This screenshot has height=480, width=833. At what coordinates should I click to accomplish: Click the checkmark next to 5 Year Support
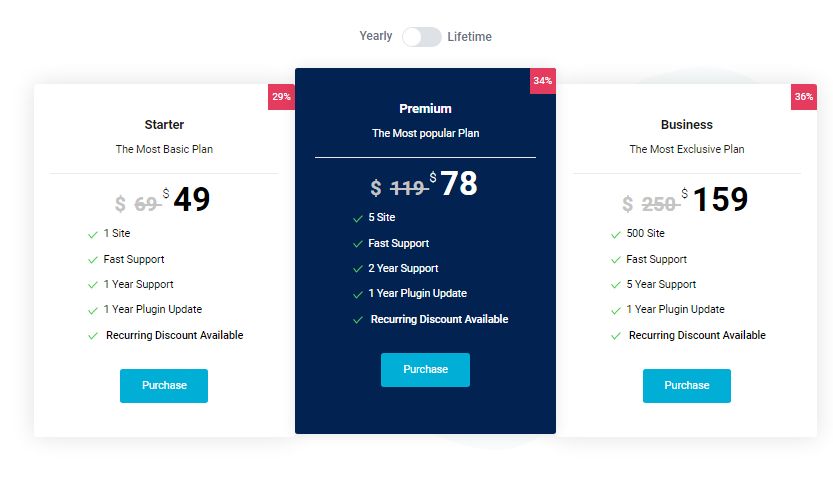616,285
